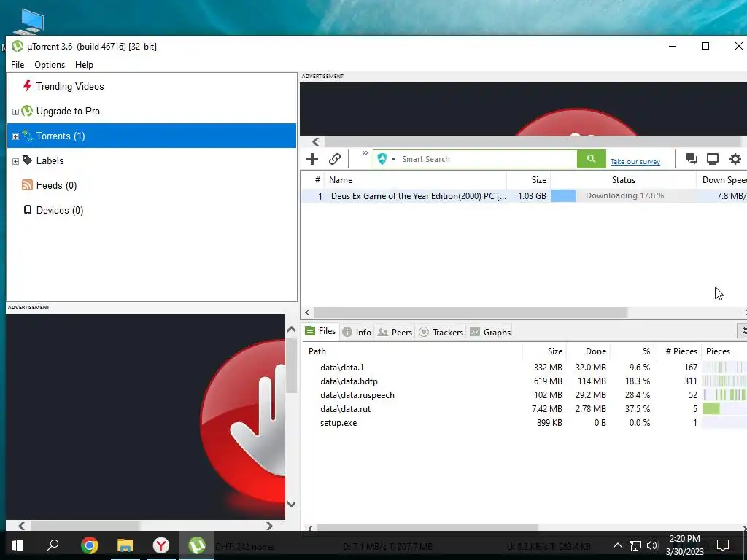Expand the Upgrade to Pro node
747x560 pixels.
coord(15,112)
